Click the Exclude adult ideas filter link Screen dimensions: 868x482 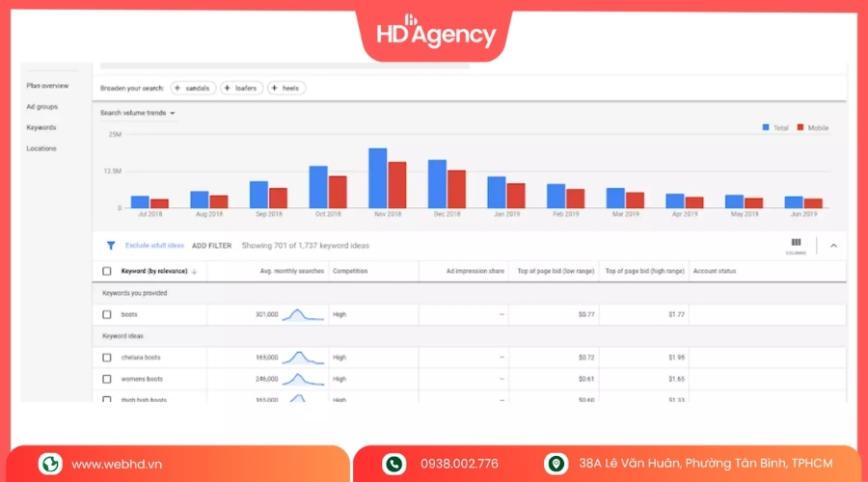click(154, 245)
